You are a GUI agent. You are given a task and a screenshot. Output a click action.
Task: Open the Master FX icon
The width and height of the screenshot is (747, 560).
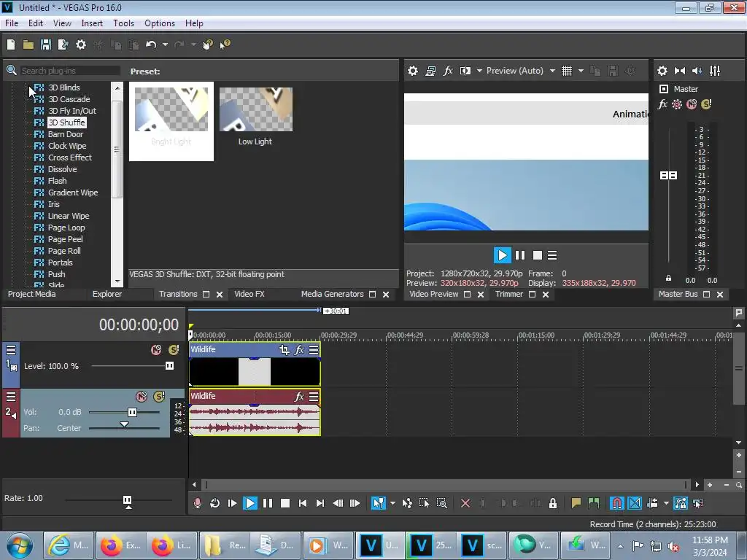[662, 104]
